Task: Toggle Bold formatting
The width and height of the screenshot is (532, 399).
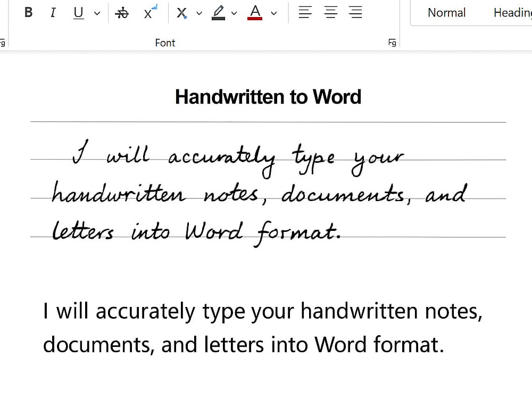Action: pyautogui.click(x=29, y=13)
